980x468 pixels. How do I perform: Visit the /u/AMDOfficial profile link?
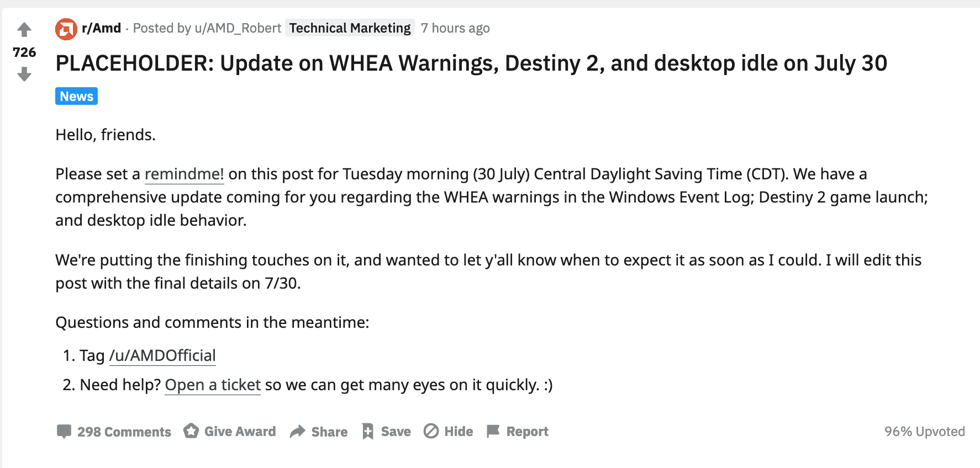(x=162, y=355)
